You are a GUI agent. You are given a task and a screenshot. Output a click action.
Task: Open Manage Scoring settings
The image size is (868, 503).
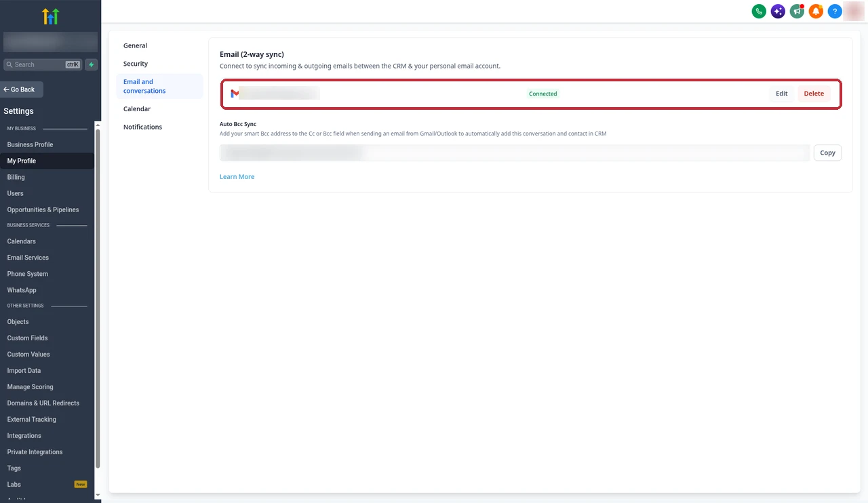(x=31, y=387)
